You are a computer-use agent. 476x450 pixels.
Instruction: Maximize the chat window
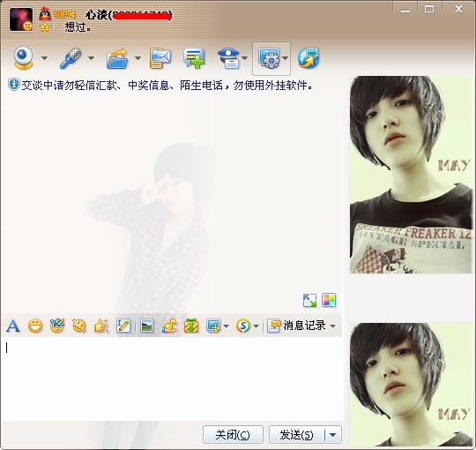click(429, 9)
